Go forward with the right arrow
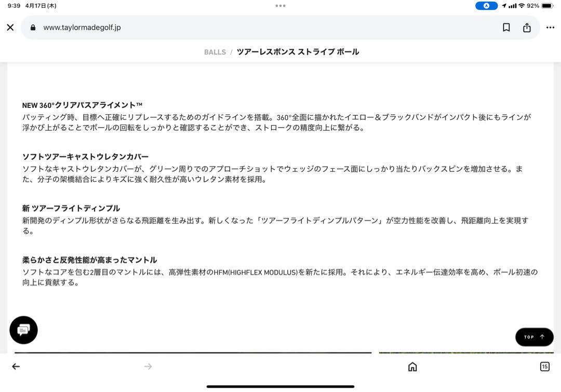This screenshot has width=561, height=392. tap(148, 366)
